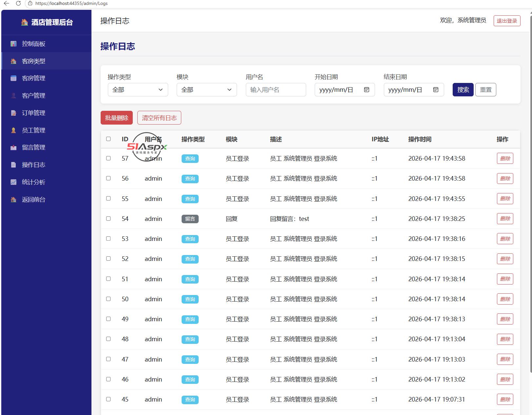Click the 搜索 button
Image resolution: width=532 pixels, height=415 pixels.
pos(463,90)
